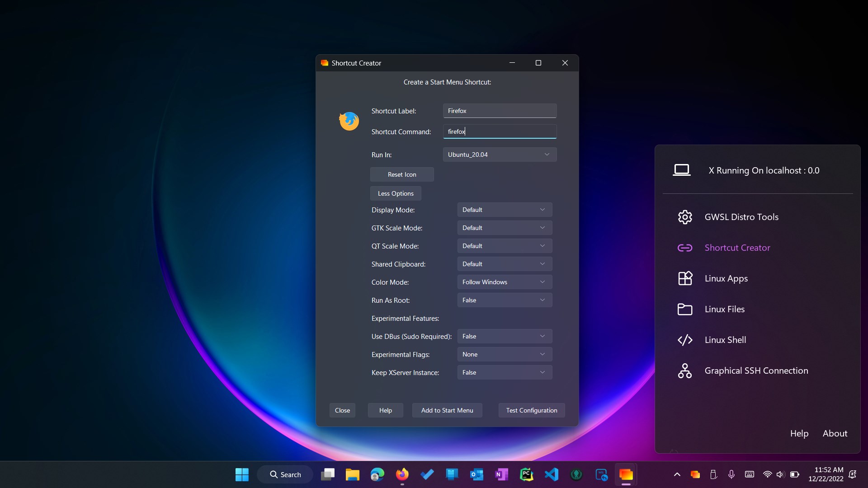Click the Linux Files folder icon
Viewport: 868px width, 488px height.
[684, 309]
